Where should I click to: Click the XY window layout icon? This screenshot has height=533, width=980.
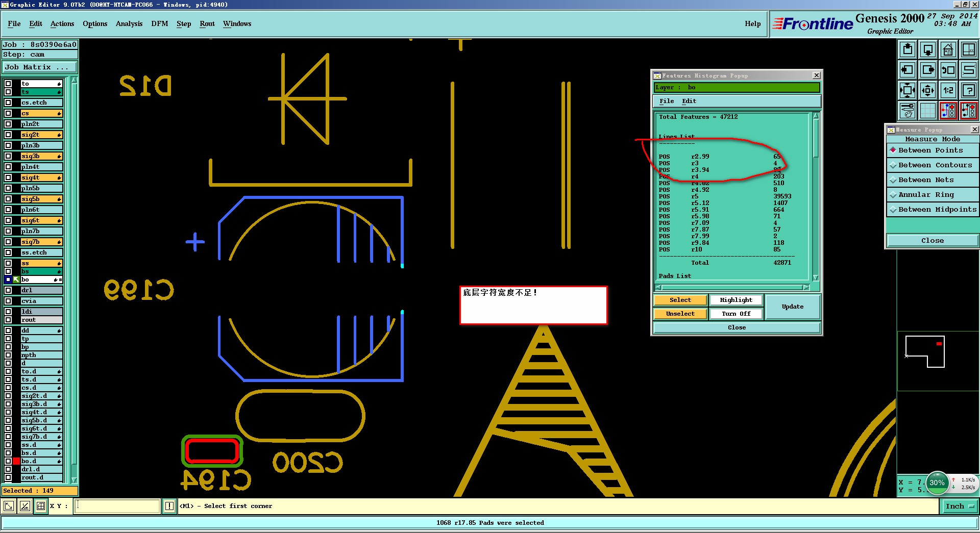coord(968,49)
